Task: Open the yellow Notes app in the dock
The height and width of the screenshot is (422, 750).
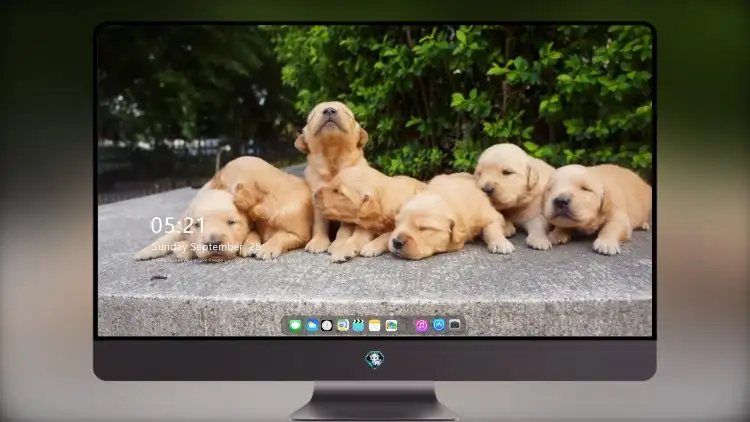Action: click(375, 326)
